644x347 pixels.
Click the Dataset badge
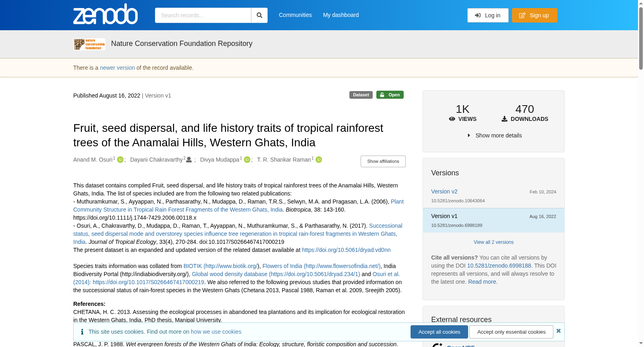pos(361,95)
